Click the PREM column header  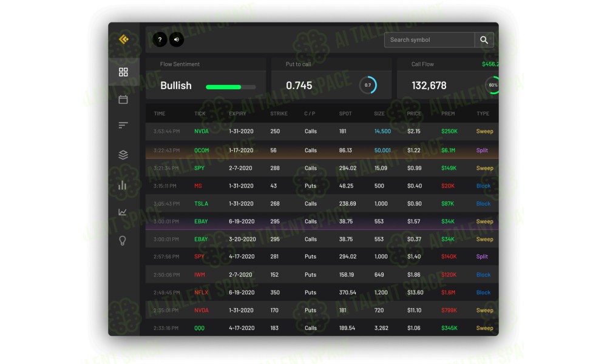448,113
